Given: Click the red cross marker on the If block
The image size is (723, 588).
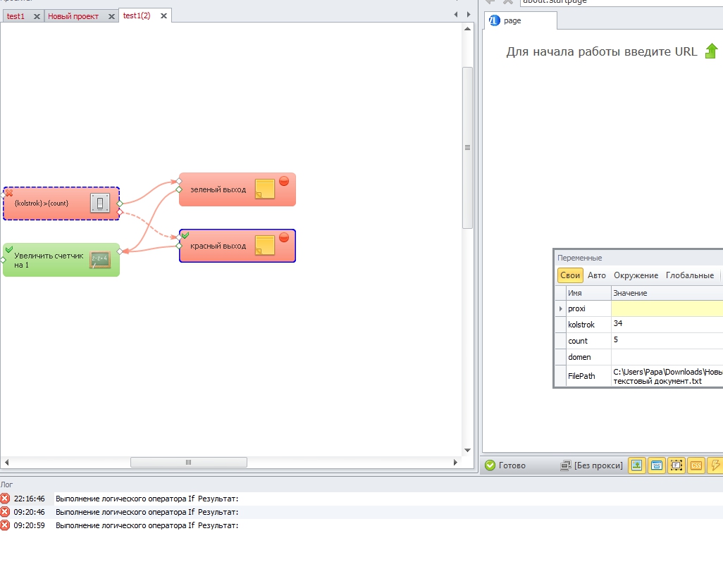Looking at the screenshot, I should click(8, 193).
